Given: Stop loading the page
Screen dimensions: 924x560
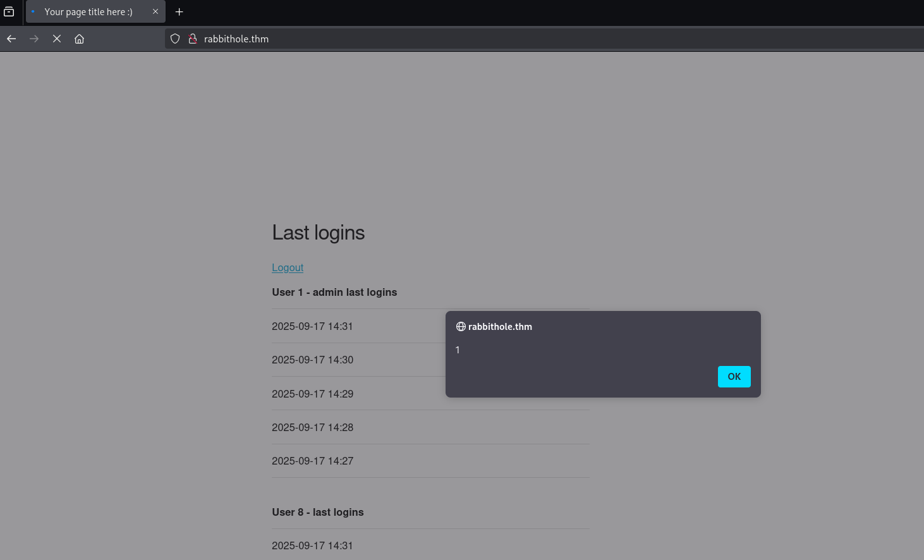Looking at the screenshot, I should coord(57,39).
